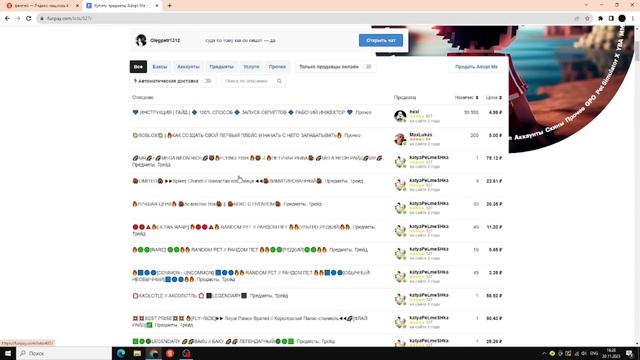This screenshot has width=640, height=360.
Task: Click the ENG language indicator
Action: [x=594, y=353]
